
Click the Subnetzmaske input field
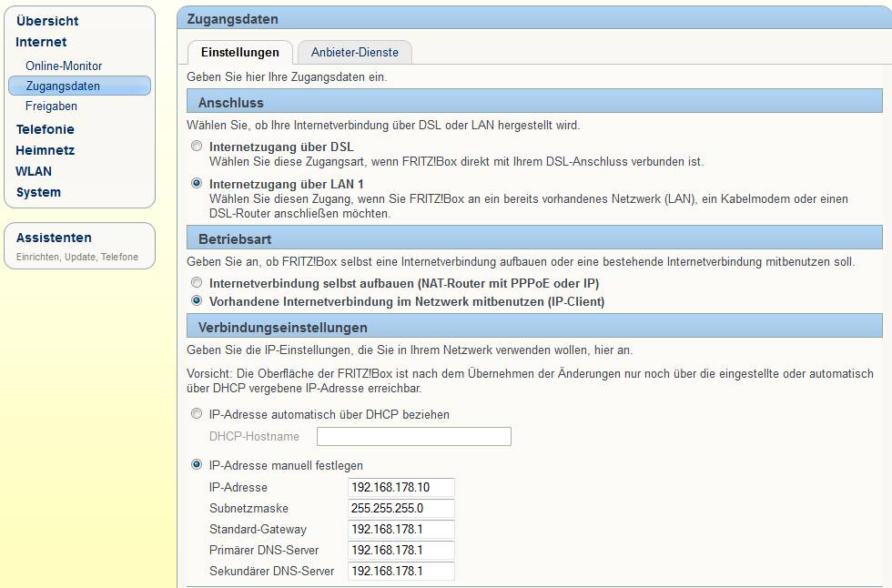(x=400, y=508)
